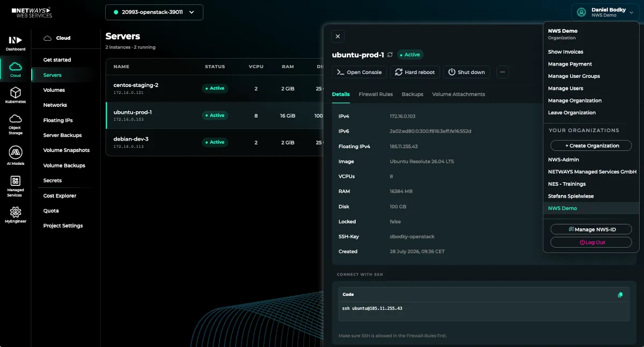The image size is (644, 347).
Task: Select Manage Organization menu entry
Action: coord(575,100)
